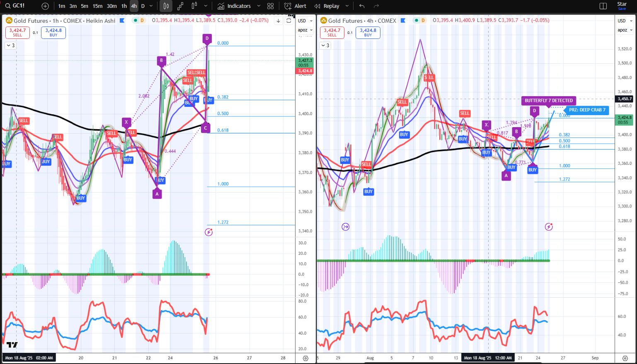Click the 'Mon 18 Aug '25 02:00 AM' date label
The width and height of the screenshot is (637, 364).
click(x=29, y=358)
